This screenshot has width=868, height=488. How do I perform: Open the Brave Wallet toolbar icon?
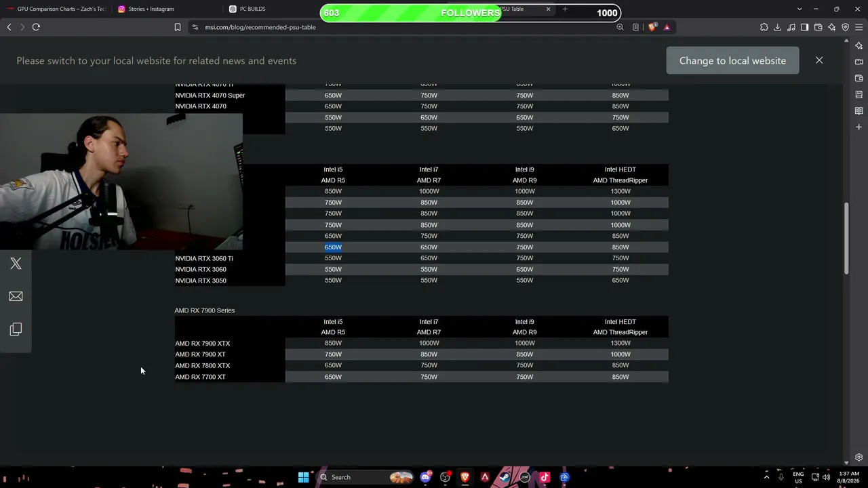click(818, 27)
